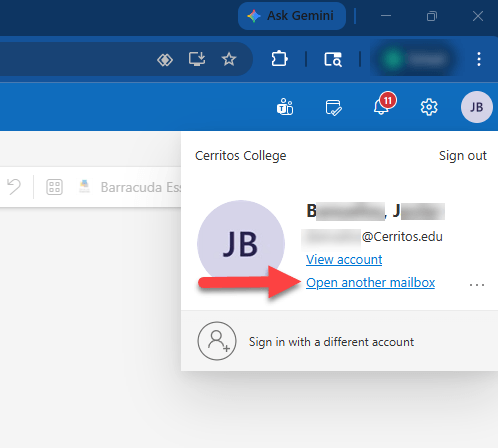Viewport: 498px width, 448px height.
Task: Click the View account link
Action: click(x=344, y=260)
